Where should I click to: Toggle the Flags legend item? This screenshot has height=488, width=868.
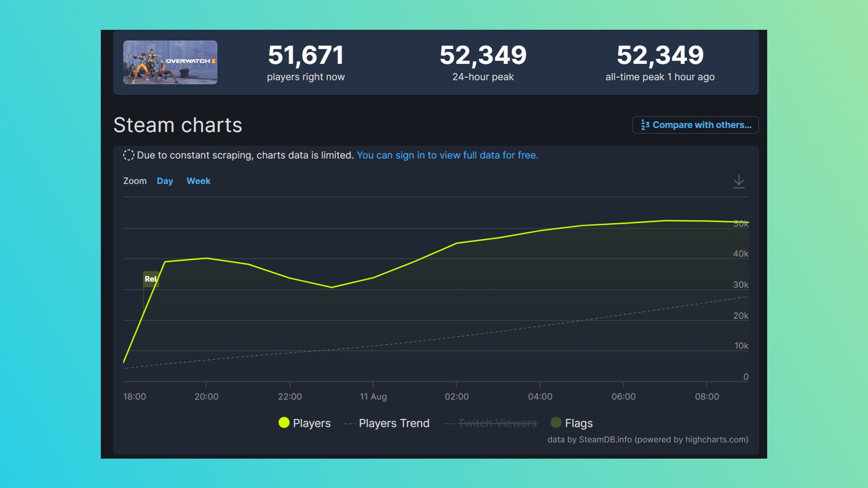click(x=571, y=423)
